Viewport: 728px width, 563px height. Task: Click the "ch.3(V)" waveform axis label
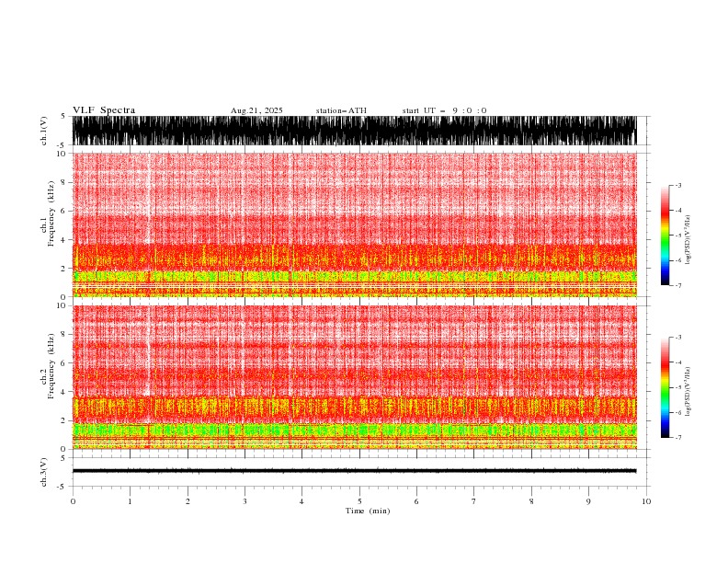click(x=44, y=472)
